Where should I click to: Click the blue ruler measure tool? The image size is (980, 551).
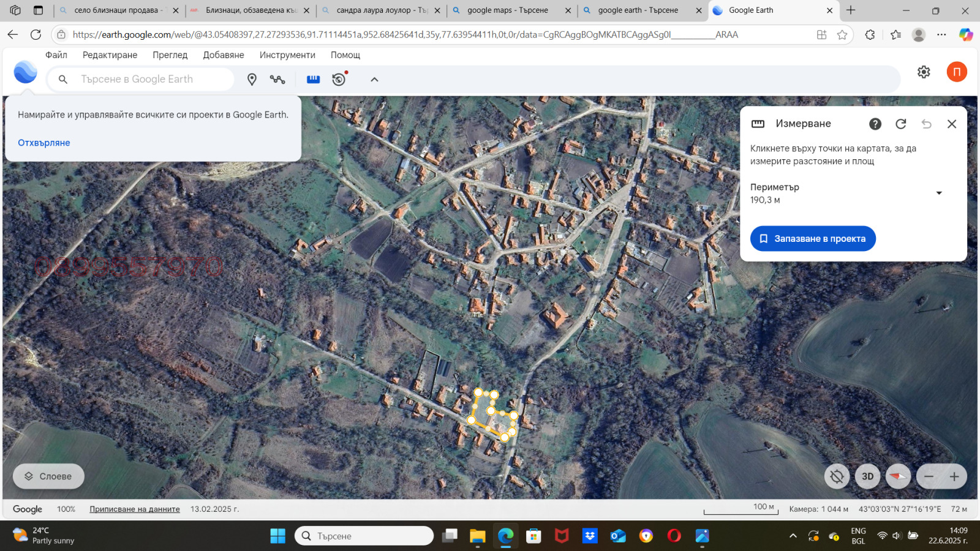click(x=313, y=80)
